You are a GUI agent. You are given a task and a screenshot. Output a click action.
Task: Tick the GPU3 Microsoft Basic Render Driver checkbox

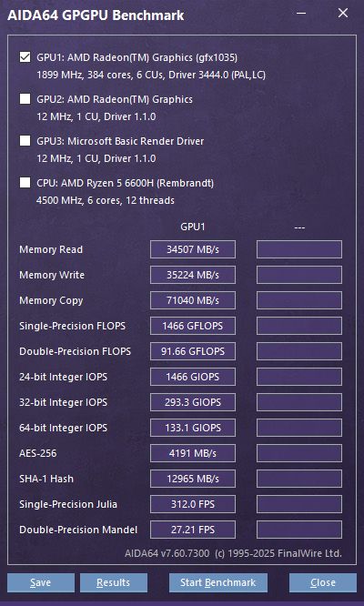click(25, 141)
